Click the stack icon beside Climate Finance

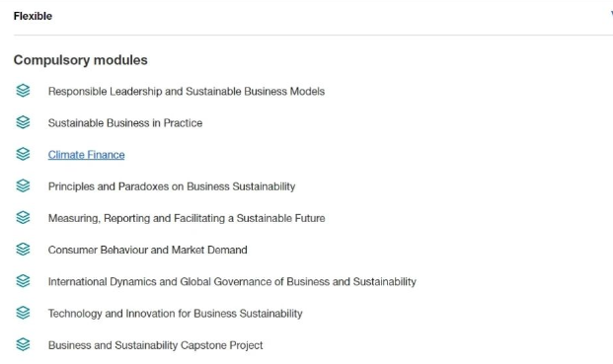click(x=23, y=154)
